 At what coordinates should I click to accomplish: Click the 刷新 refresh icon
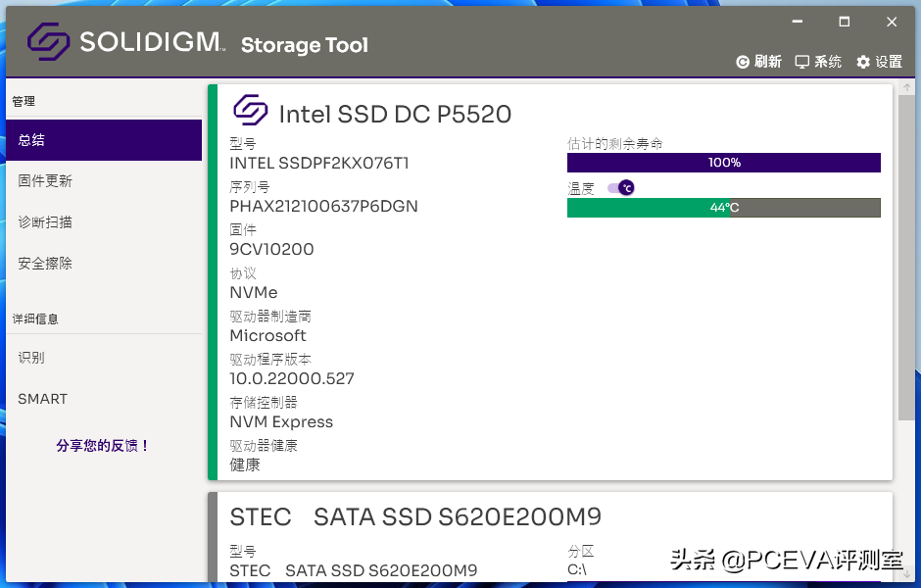pos(745,61)
